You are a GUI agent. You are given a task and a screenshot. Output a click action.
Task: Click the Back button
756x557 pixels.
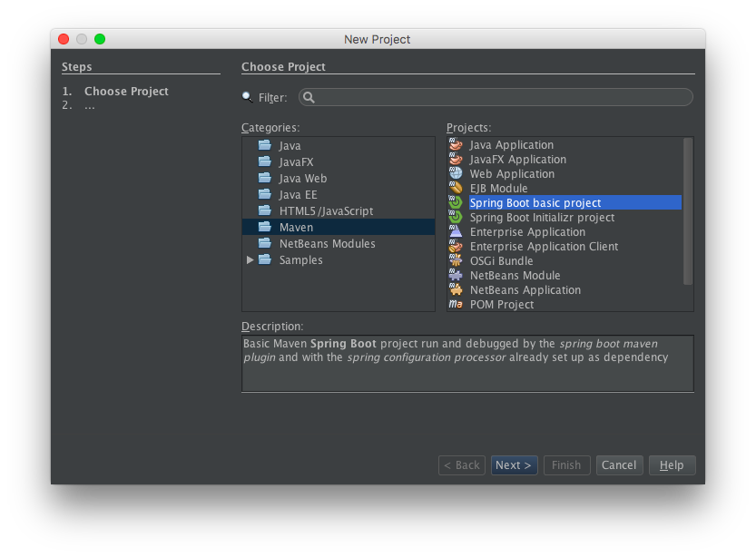(x=461, y=465)
